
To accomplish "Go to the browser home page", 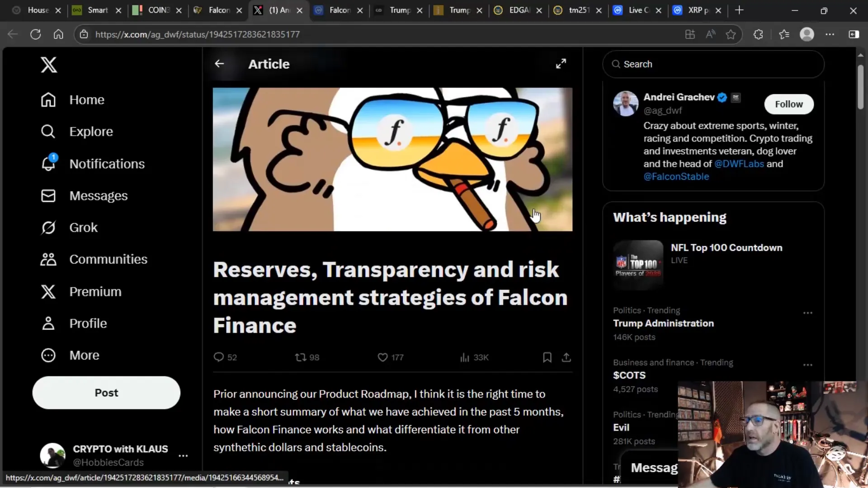I will [x=58, y=34].
